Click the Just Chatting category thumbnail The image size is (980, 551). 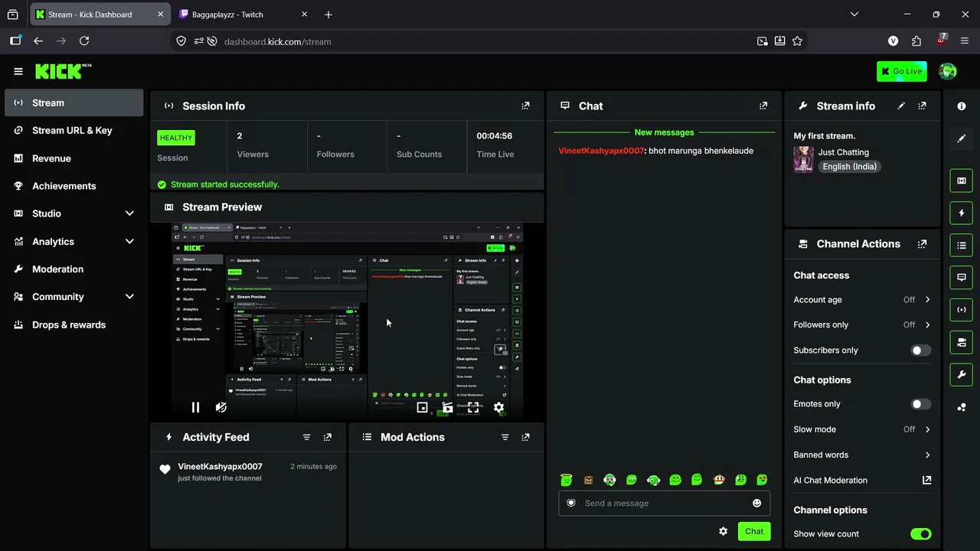803,159
